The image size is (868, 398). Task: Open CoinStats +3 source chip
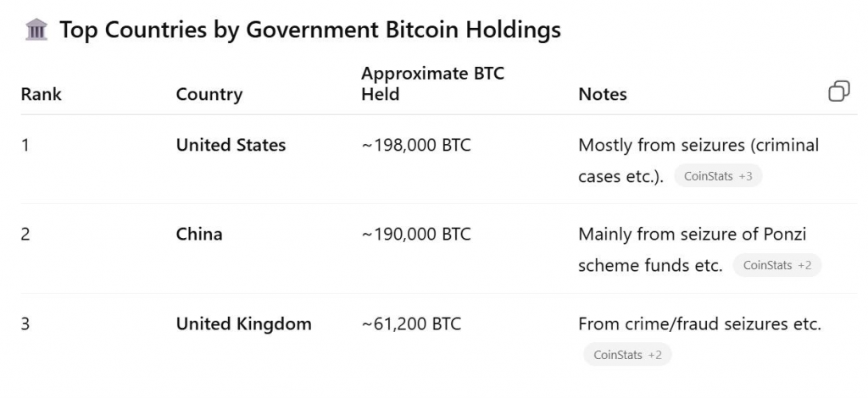pyautogui.click(x=718, y=176)
